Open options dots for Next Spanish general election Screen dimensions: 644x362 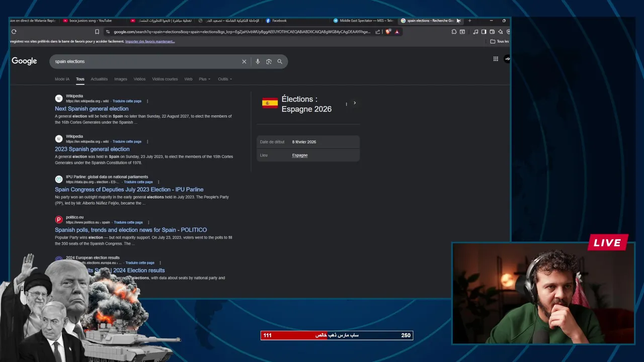pos(147,101)
